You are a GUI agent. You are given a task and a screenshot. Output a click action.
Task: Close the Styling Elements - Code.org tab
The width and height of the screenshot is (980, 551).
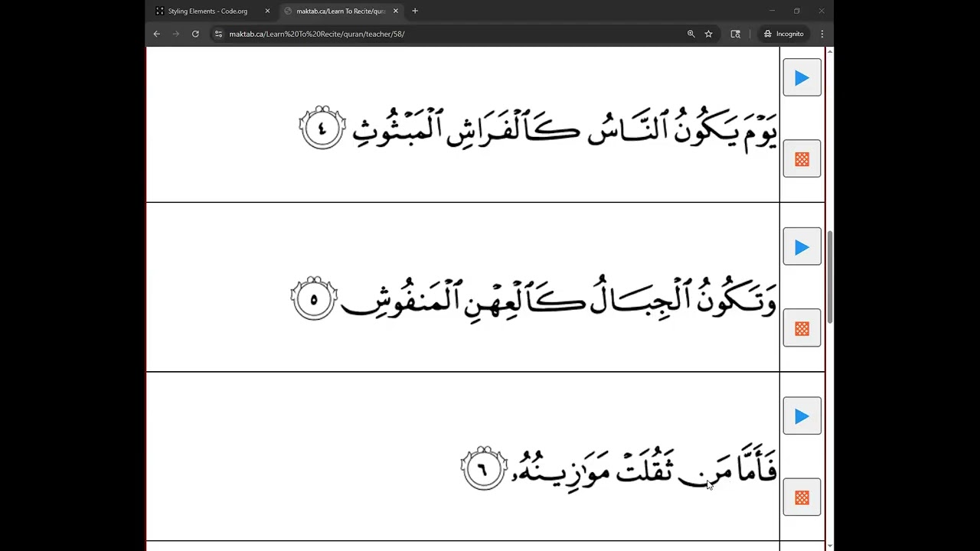coord(267,11)
